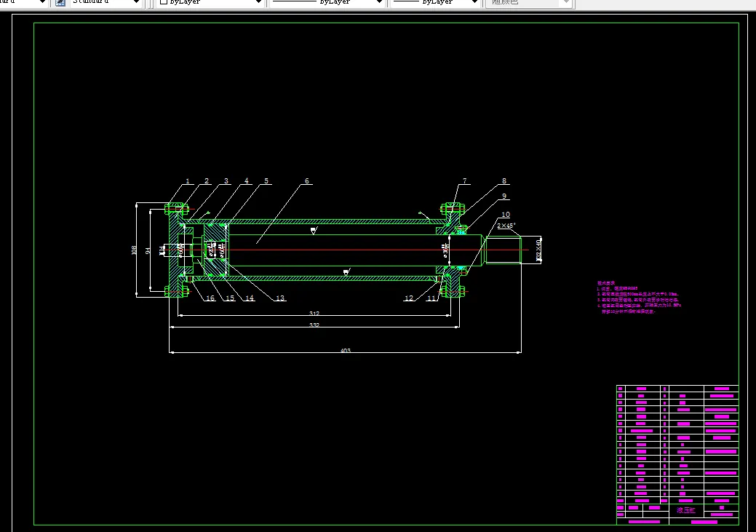Select part balloon number 6
The width and height of the screenshot is (756, 532).
pos(306,181)
